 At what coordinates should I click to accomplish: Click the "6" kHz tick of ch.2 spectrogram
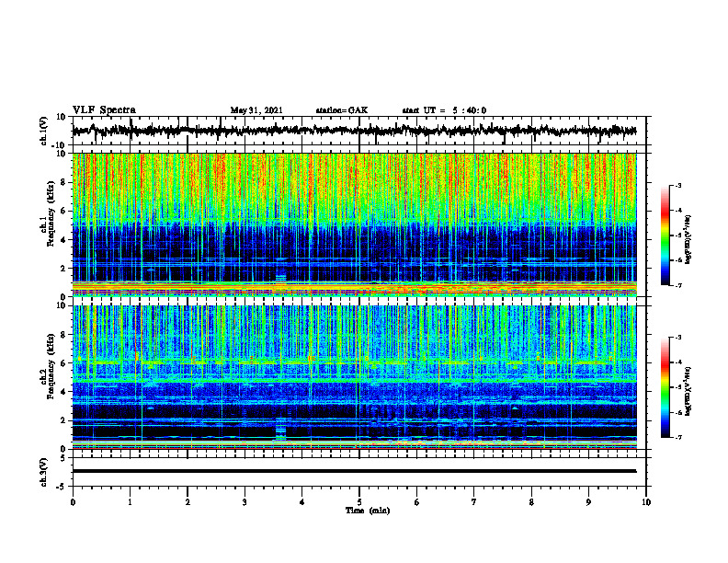[63, 363]
